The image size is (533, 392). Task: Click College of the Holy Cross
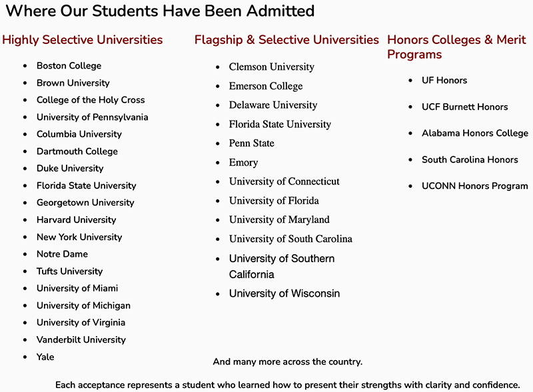point(90,100)
